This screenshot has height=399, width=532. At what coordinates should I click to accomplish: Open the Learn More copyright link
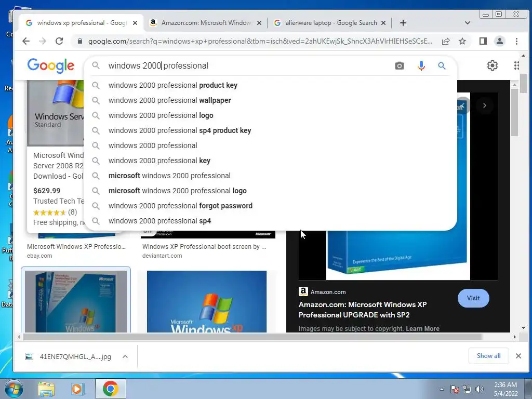(x=422, y=328)
